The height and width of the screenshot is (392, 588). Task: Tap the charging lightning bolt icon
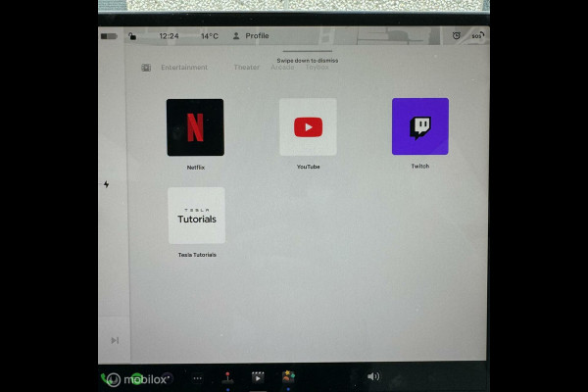107,184
